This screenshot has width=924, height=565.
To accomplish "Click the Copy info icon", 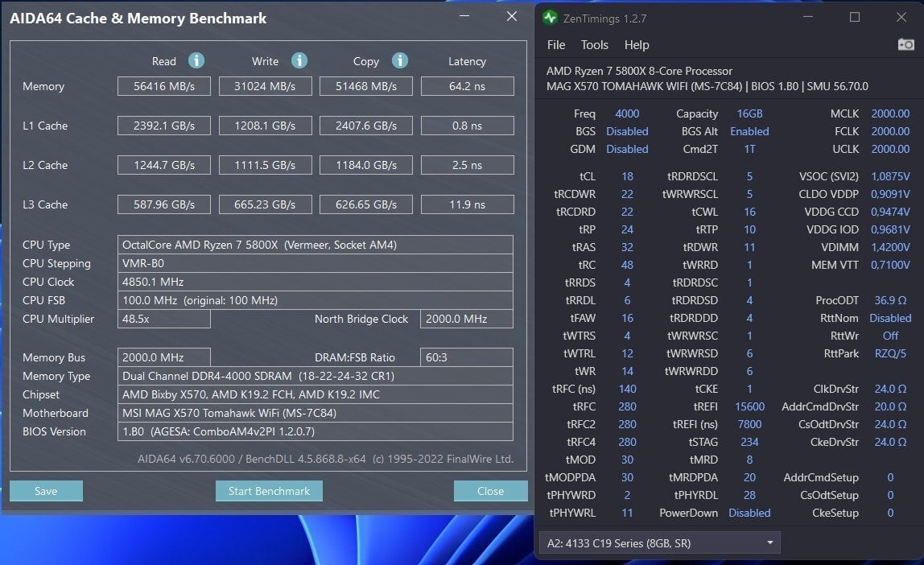I will pos(399,60).
